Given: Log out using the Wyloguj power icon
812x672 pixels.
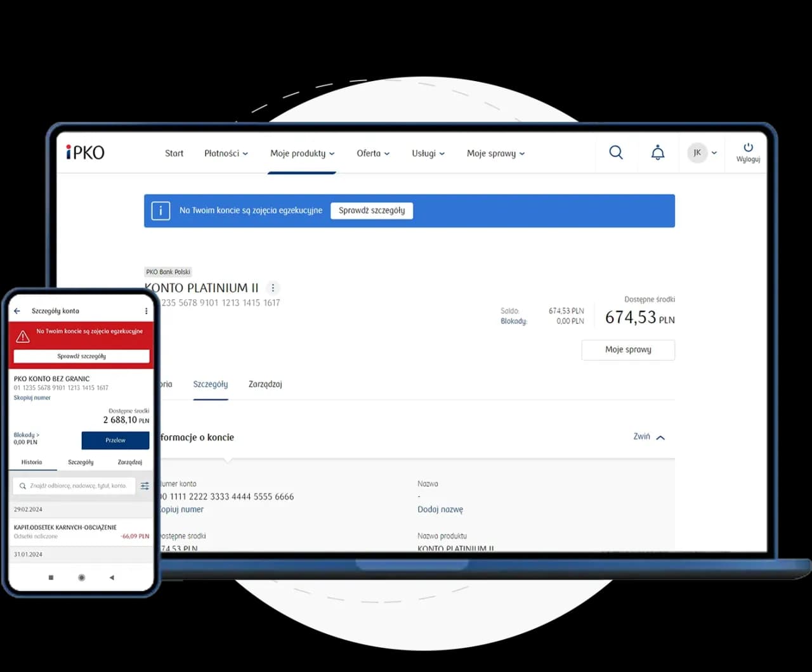Looking at the screenshot, I should [748, 152].
